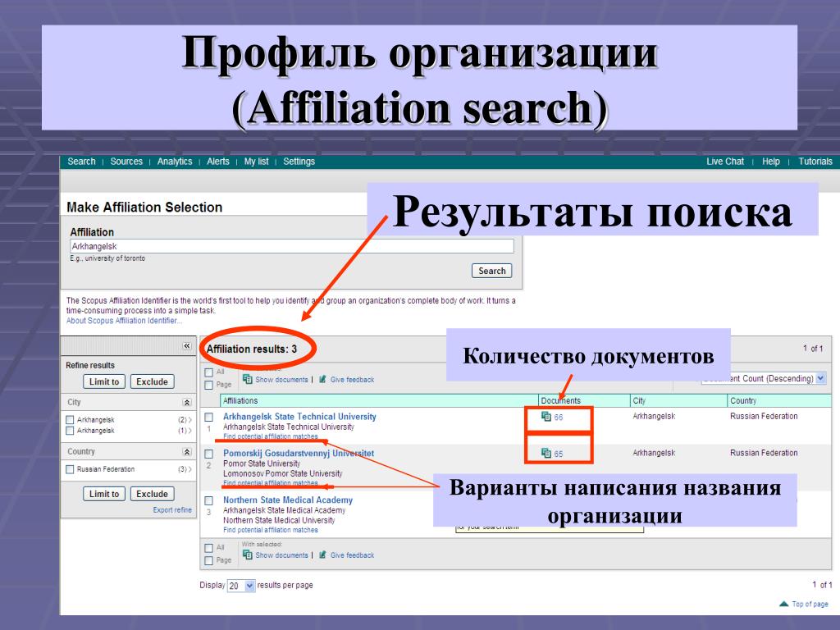Open the 65 documents count link
The height and width of the screenshot is (630, 840).
(x=558, y=454)
